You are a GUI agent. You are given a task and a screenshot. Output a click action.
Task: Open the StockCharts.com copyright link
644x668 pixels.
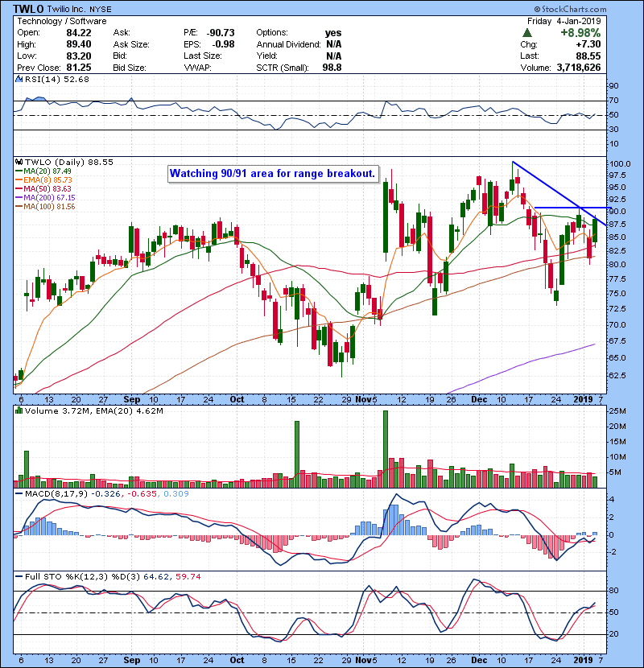[x=570, y=9]
